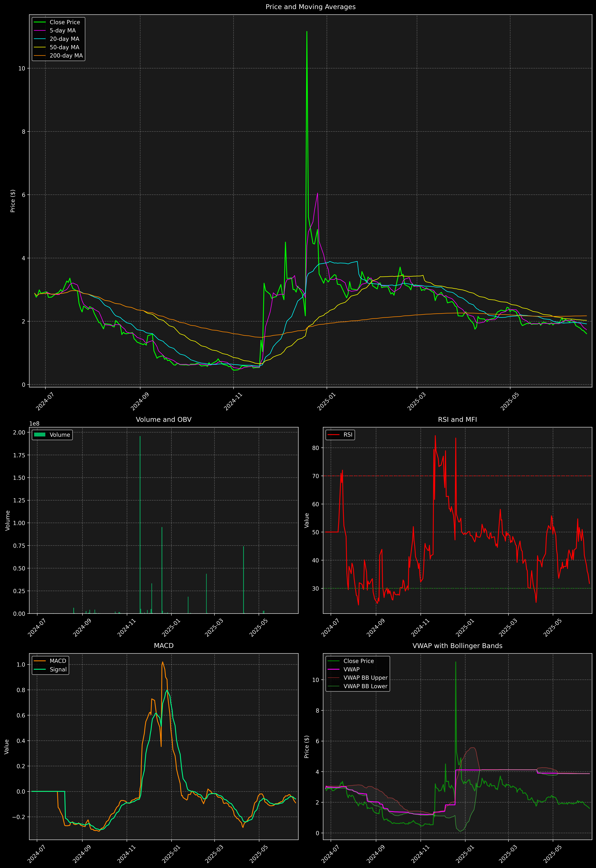Click the '50' tick on the RSI chart

tap(316, 532)
